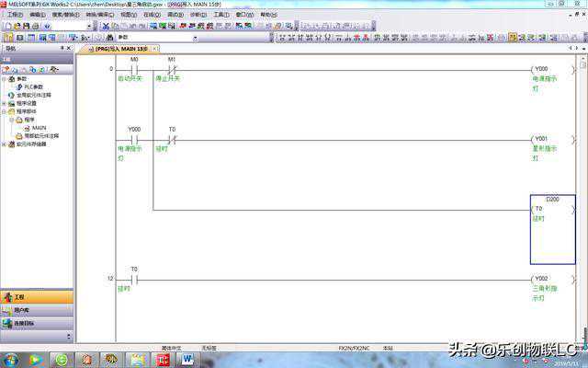Select the M1 stop switch contact
The width and height of the screenshot is (588, 368).
tap(171, 69)
